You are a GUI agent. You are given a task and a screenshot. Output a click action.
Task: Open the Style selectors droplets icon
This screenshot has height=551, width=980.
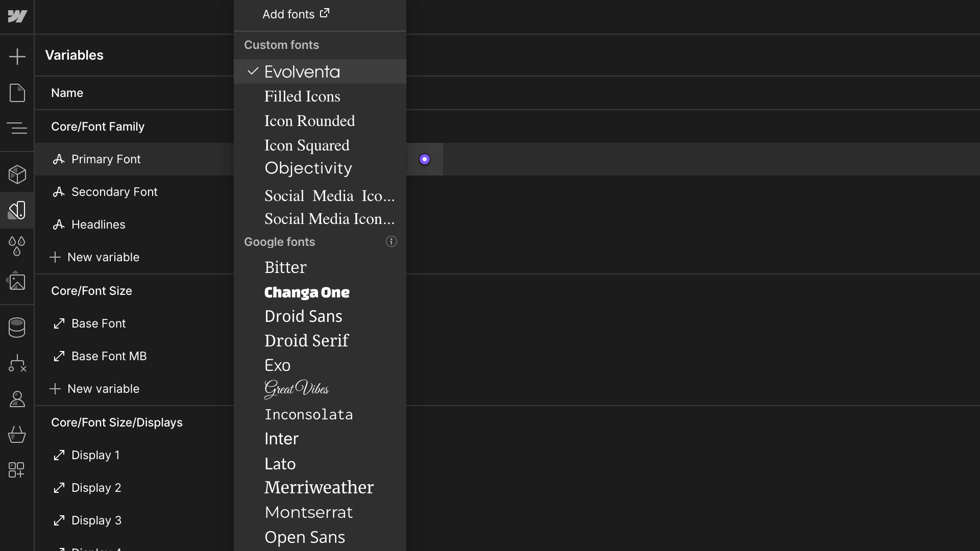click(x=17, y=246)
